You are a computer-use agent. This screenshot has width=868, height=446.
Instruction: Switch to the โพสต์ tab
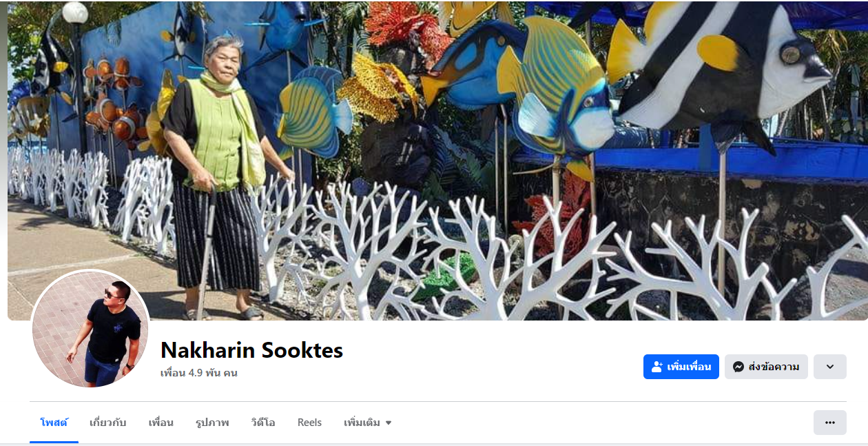(x=54, y=423)
